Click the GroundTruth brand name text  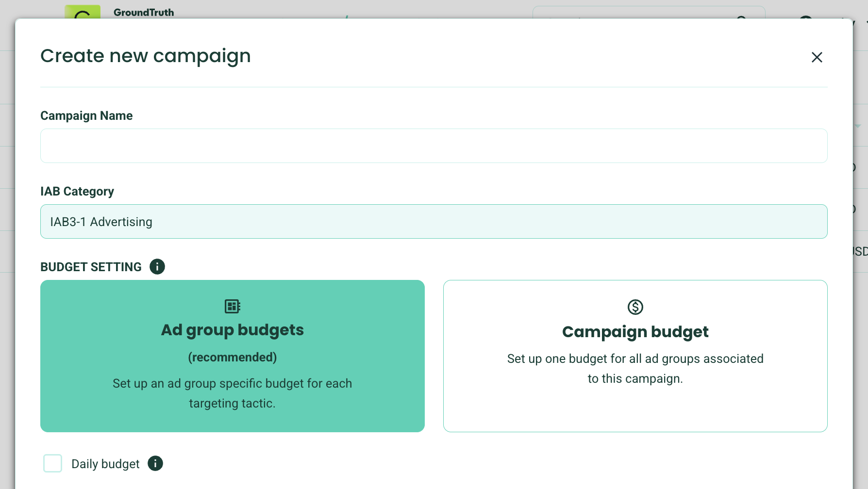[144, 12]
